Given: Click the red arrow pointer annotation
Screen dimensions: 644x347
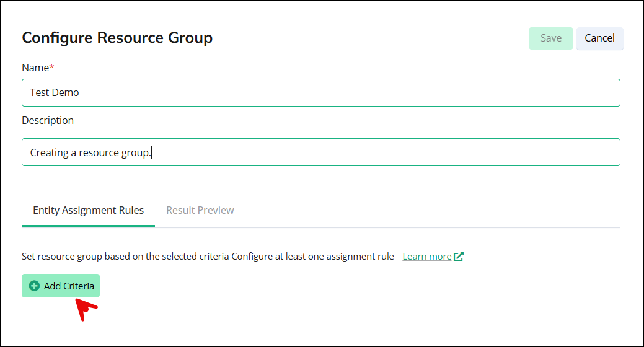Looking at the screenshot, I should 84,309.
